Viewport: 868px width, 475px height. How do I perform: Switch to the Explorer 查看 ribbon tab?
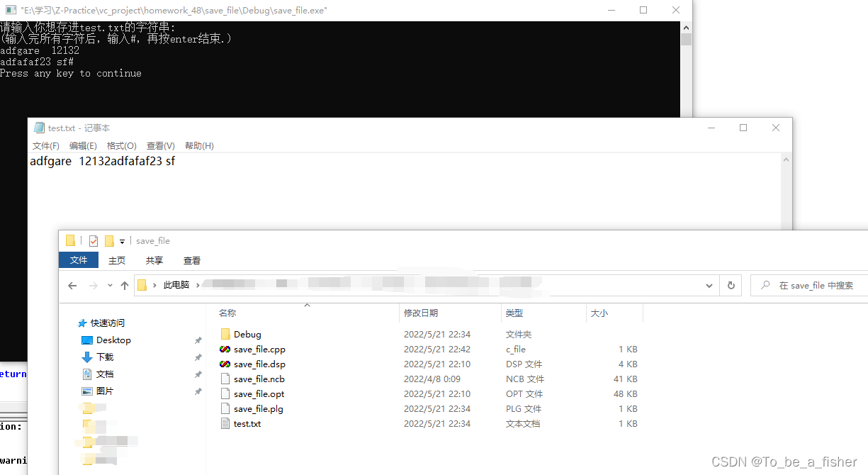(x=192, y=260)
